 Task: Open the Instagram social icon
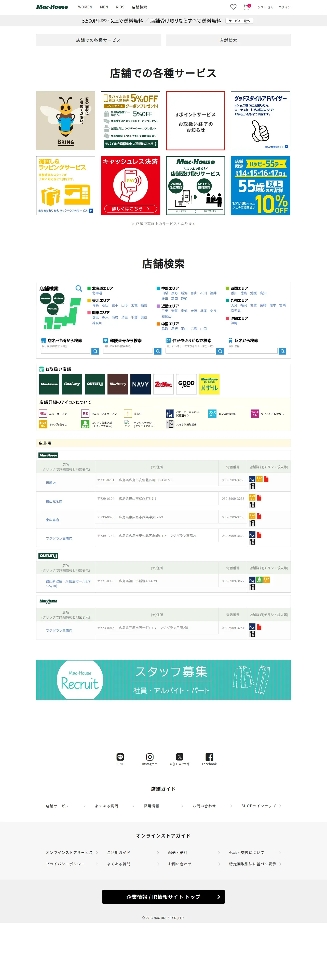[150, 757]
